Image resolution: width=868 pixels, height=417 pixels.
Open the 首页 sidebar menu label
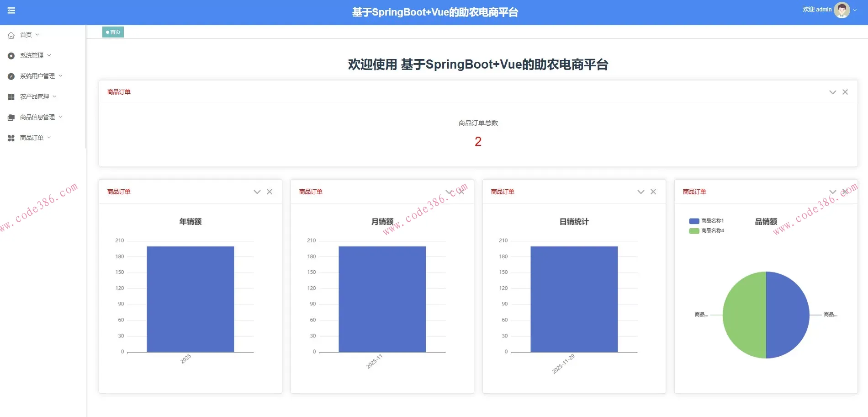coord(26,35)
